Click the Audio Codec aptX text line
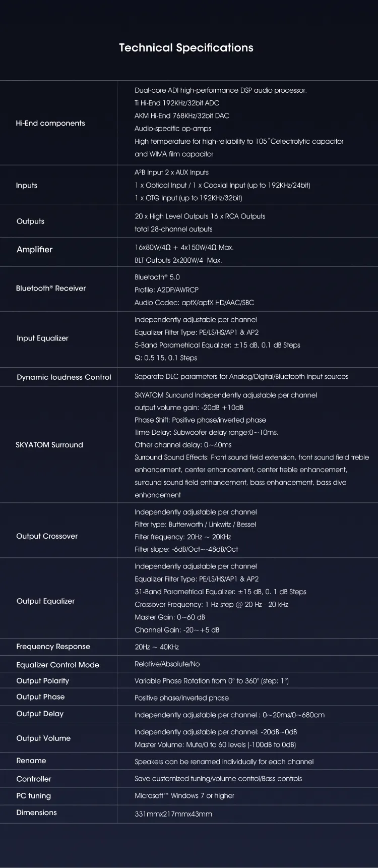 (x=194, y=303)
